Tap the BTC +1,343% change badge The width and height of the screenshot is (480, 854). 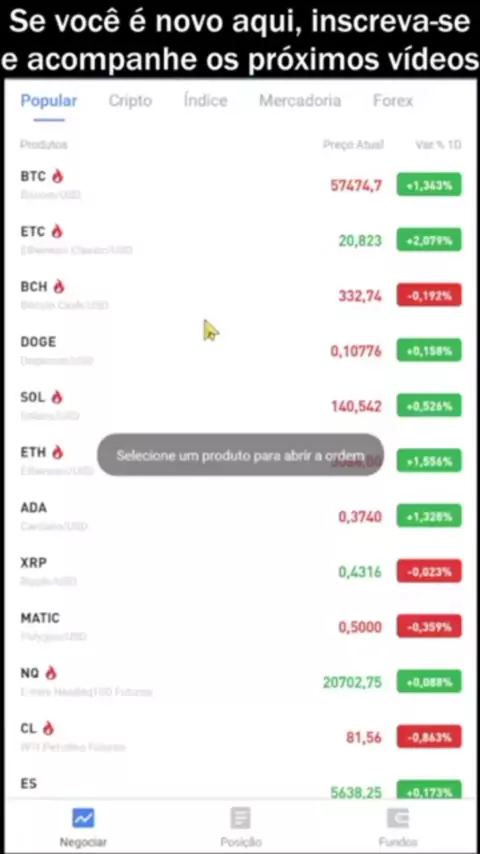coord(429,185)
